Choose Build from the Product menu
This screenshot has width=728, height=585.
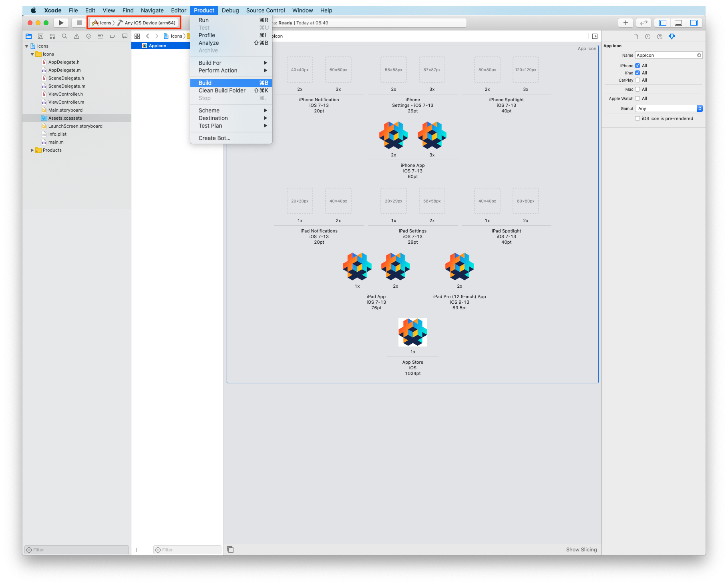tap(231, 83)
